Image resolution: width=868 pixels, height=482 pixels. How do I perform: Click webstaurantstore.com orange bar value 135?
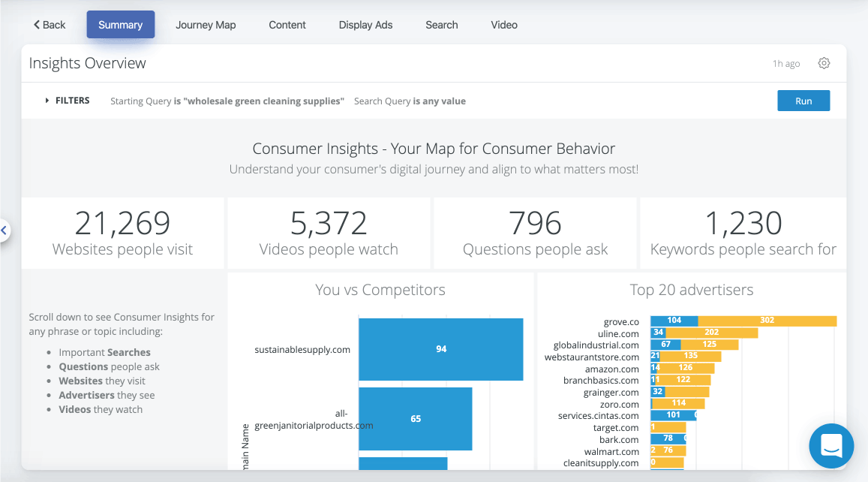(690, 356)
